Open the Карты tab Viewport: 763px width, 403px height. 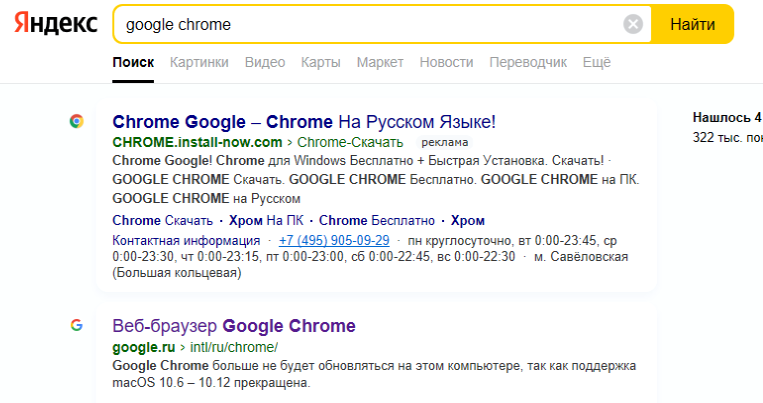click(321, 62)
